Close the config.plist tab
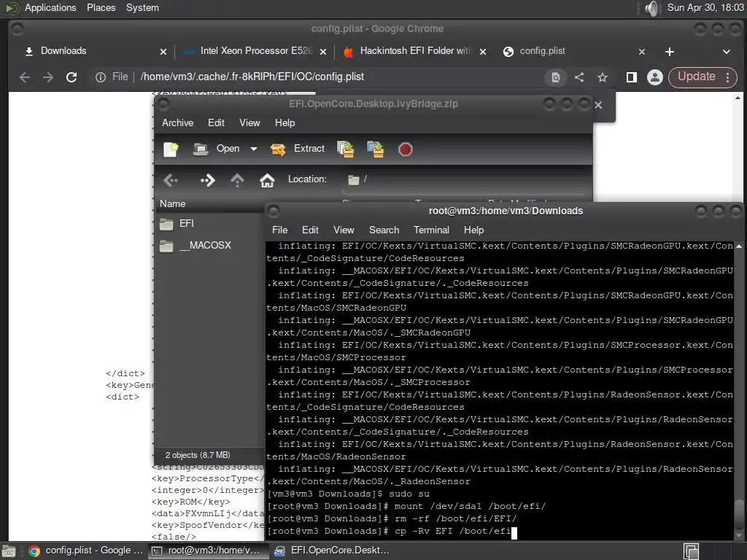 (x=642, y=52)
